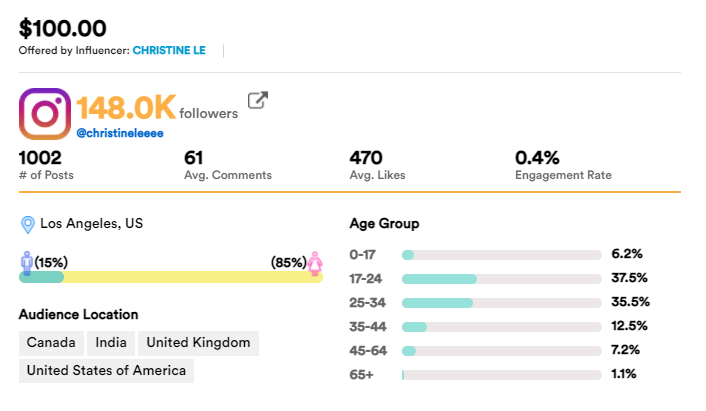This screenshot has height=411, width=706.
Task: Click the 45-64 age group bar
Action: coord(501,351)
